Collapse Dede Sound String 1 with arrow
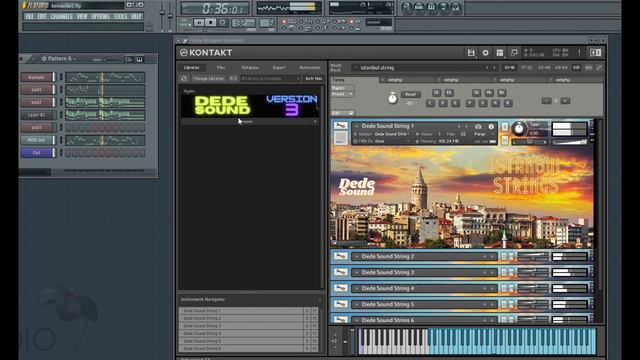The width and height of the screenshot is (640, 360). tap(356, 127)
